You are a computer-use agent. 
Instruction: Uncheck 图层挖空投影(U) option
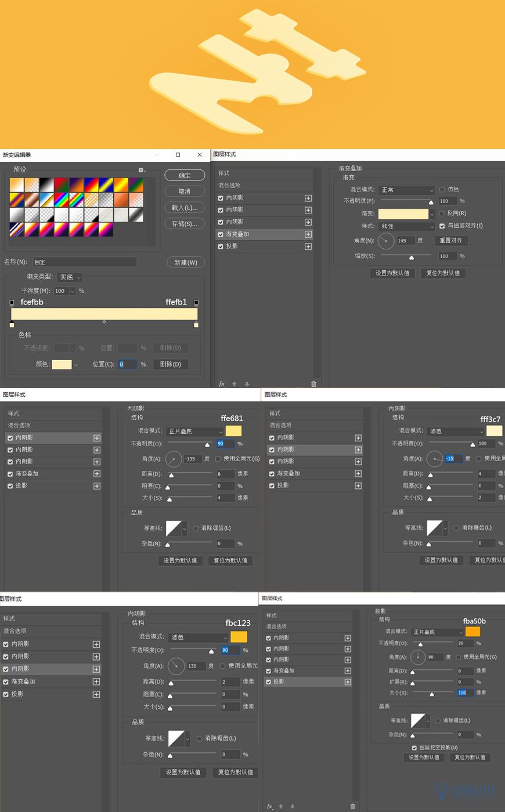point(414,748)
